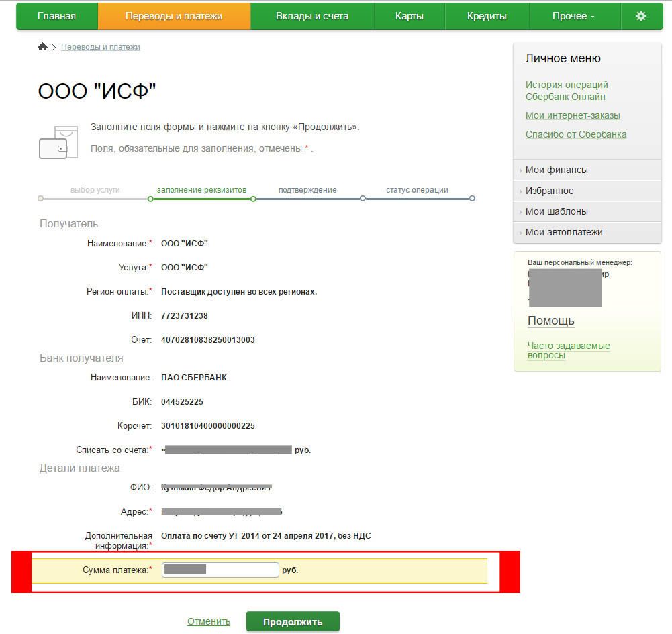Click the Сумма платежа input field

click(x=220, y=570)
